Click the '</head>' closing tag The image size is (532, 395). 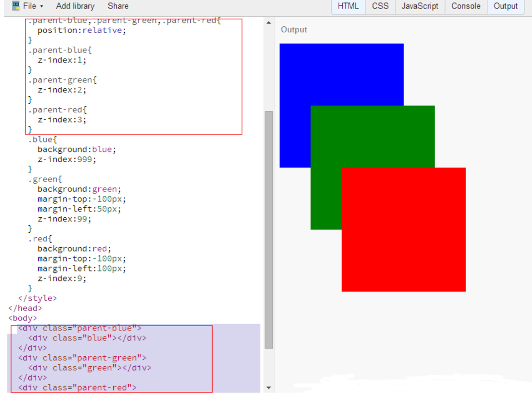25,308
